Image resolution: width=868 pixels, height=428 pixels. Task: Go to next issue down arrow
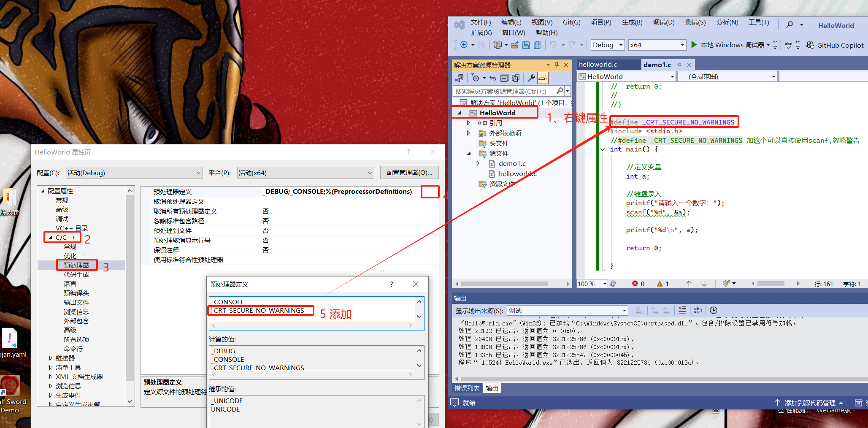(x=704, y=284)
